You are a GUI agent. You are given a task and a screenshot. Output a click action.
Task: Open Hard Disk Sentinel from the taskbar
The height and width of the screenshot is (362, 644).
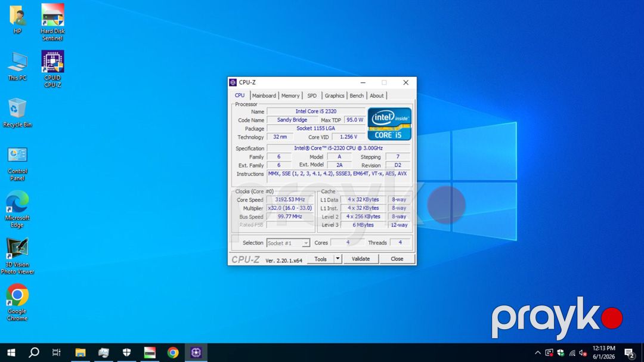(x=150, y=352)
